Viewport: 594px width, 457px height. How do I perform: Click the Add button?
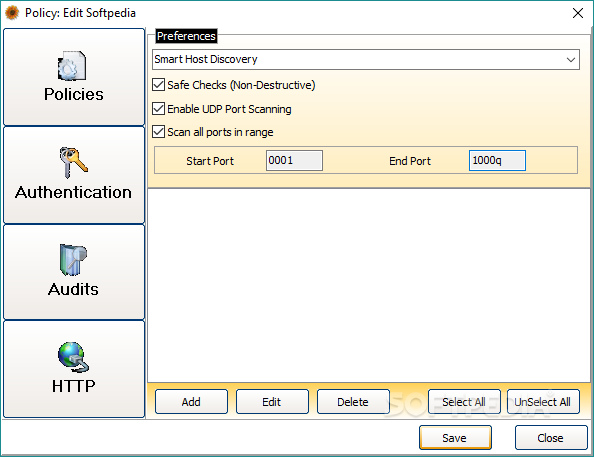pos(191,402)
